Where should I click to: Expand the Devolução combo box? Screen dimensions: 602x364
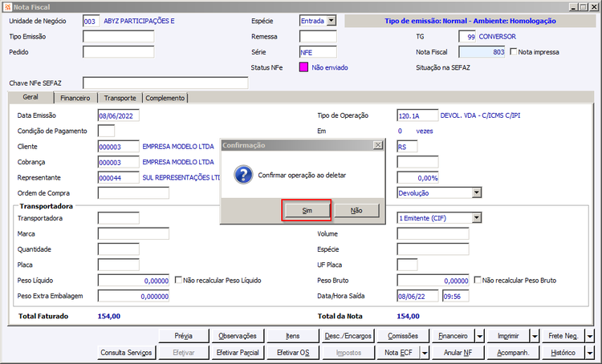point(477,192)
